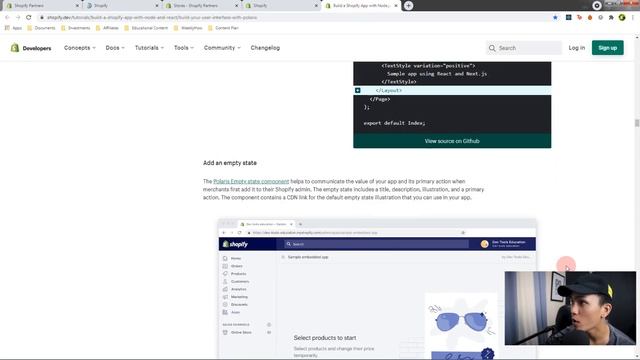
Task: Click the 'Add an empty state' heading
Action: (230, 163)
